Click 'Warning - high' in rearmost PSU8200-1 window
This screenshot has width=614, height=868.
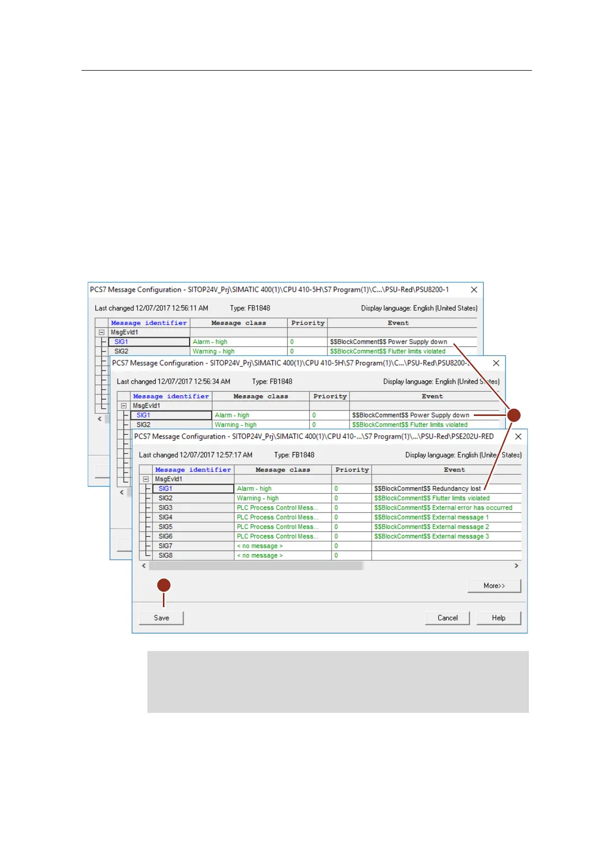coord(238,352)
